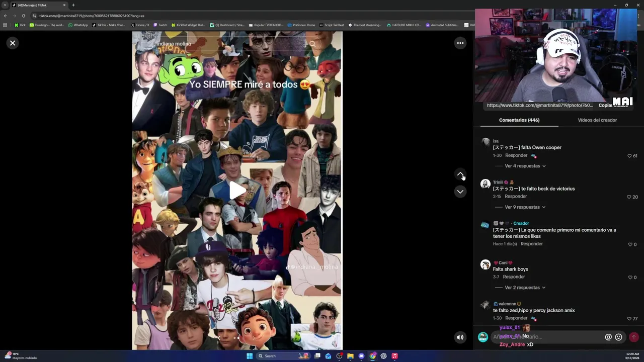The height and width of the screenshot is (362, 644).
Task: Click the creator's Creador badge
Action: [521, 223]
